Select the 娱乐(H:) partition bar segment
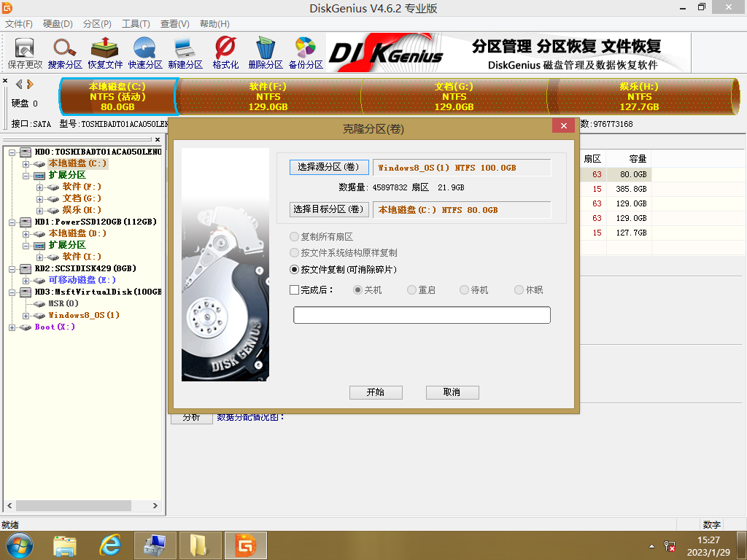The width and height of the screenshot is (747, 560). point(639,97)
